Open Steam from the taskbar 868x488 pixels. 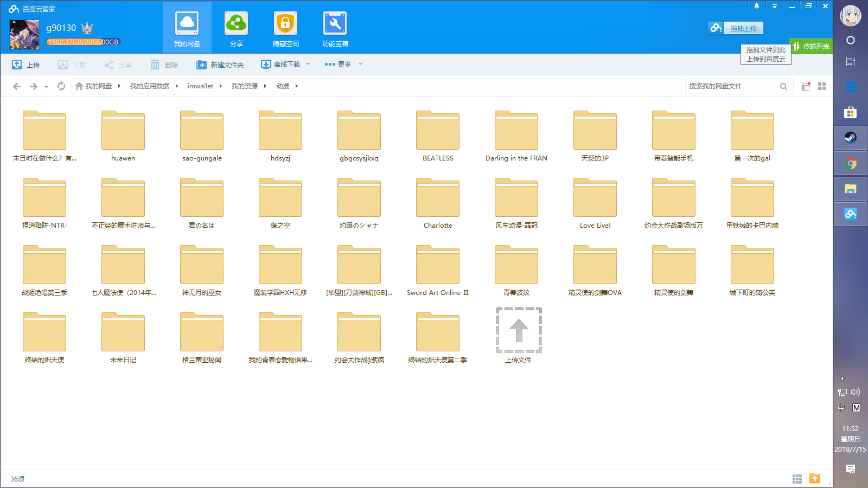click(x=850, y=138)
